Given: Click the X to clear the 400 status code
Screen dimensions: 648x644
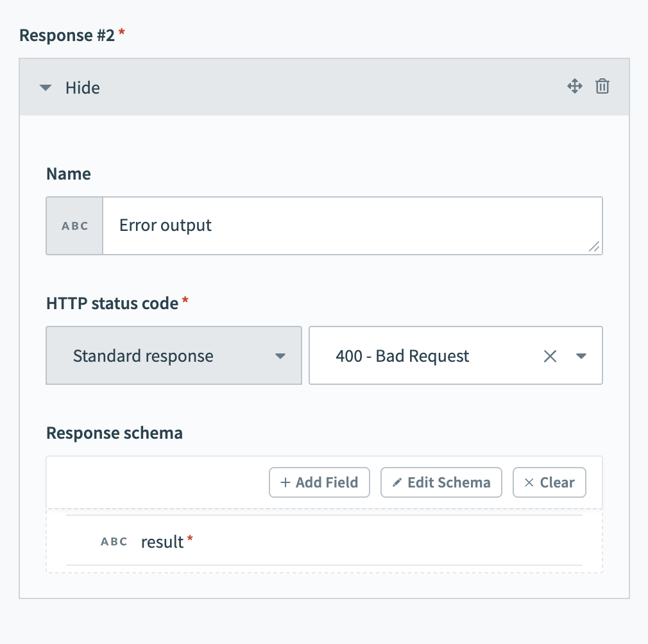Looking at the screenshot, I should pos(550,355).
